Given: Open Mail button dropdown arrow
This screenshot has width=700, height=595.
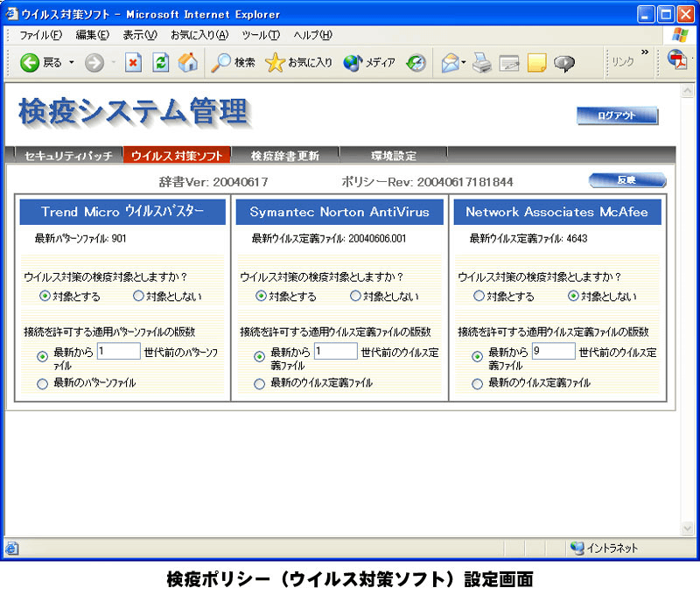Looking at the screenshot, I should (x=464, y=62).
